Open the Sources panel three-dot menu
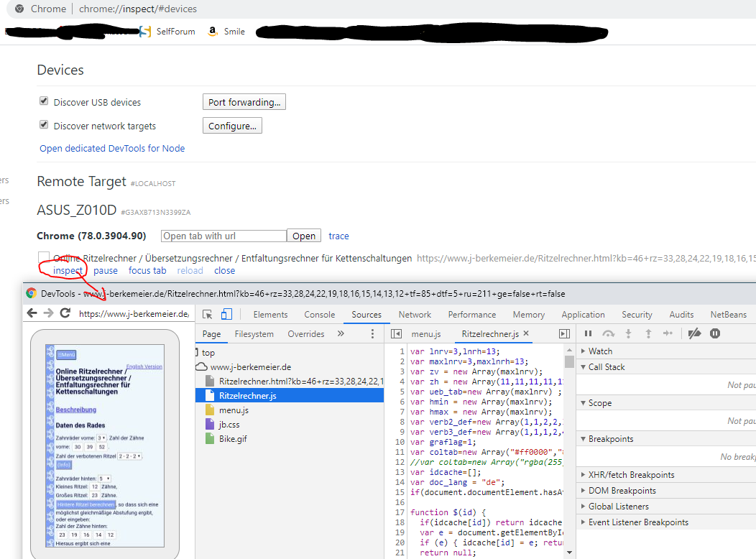The image size is (756, 559). click(x=372, y=334)
